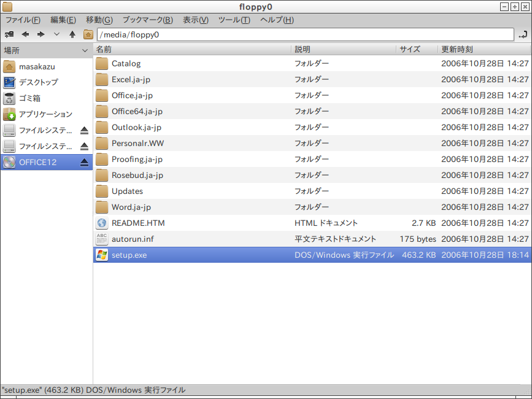Click the 18:14 modification time of setup.exe
The image size is (532, 399).
(x=518, y=255)
